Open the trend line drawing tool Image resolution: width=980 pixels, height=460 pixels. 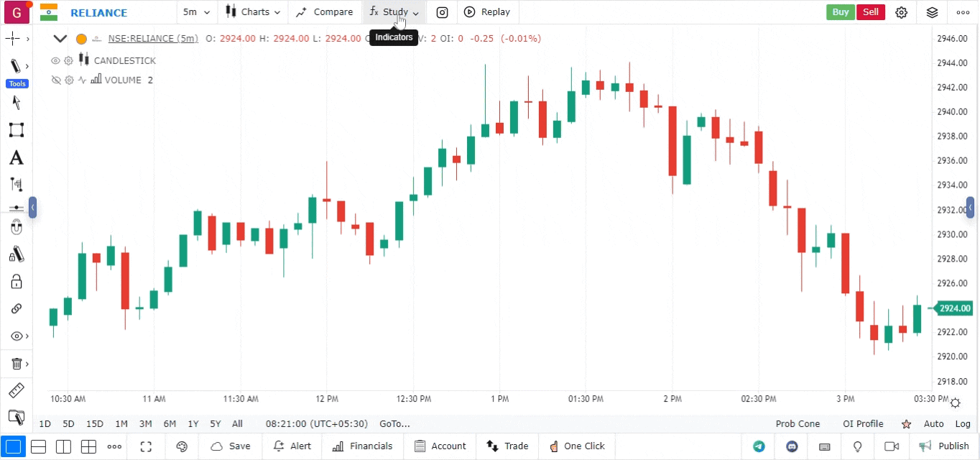[16, 65]
